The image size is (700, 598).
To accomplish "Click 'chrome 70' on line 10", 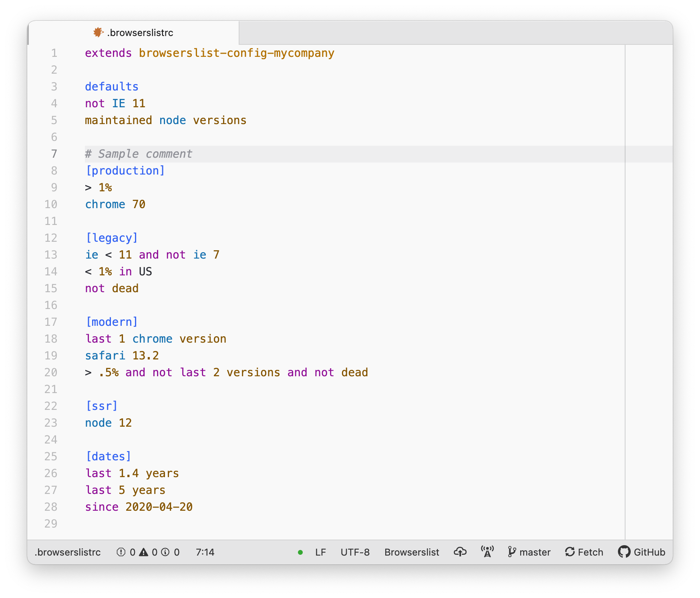I will click(x=115, y=205).
